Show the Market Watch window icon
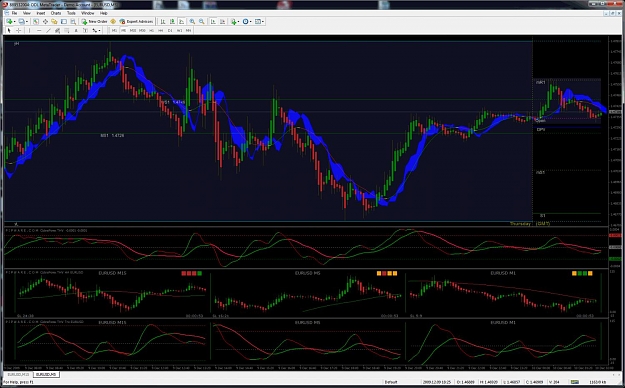 pos(36,22)
